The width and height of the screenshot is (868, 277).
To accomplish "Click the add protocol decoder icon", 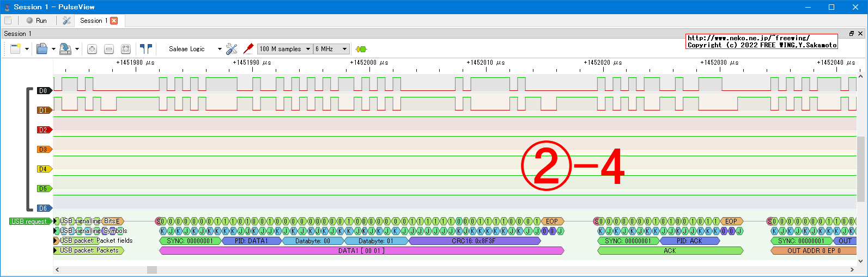I will click(361, 49).
